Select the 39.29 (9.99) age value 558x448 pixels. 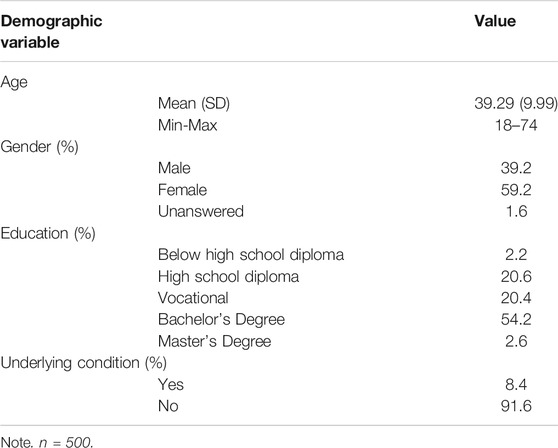click(516, 104)
